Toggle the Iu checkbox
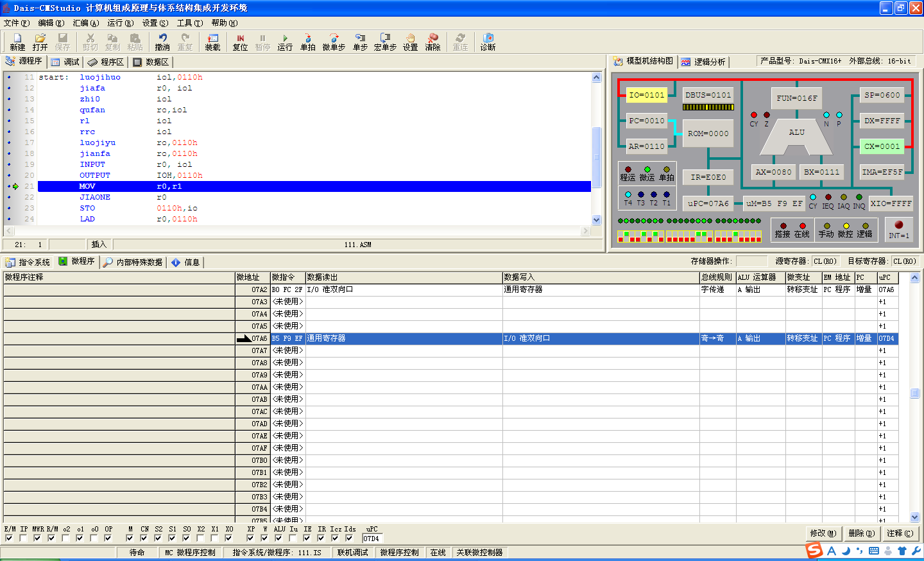 click(x=293, y=539)
